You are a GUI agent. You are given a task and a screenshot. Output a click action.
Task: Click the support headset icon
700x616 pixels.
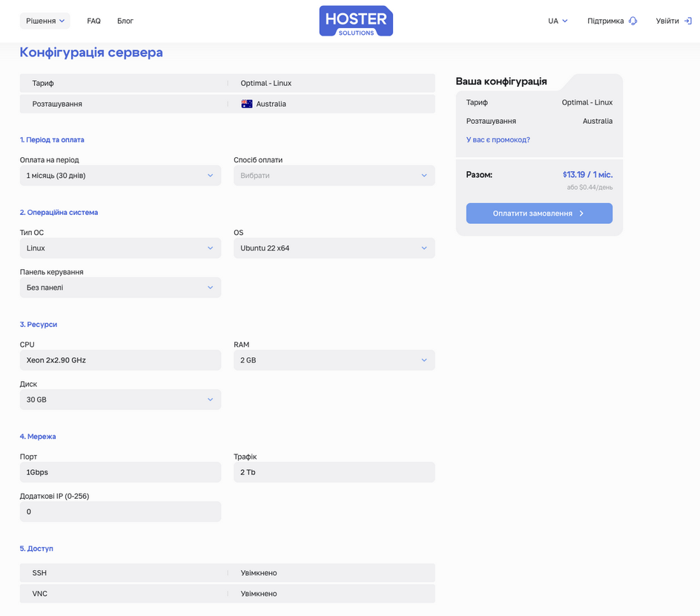pos(633,21)
